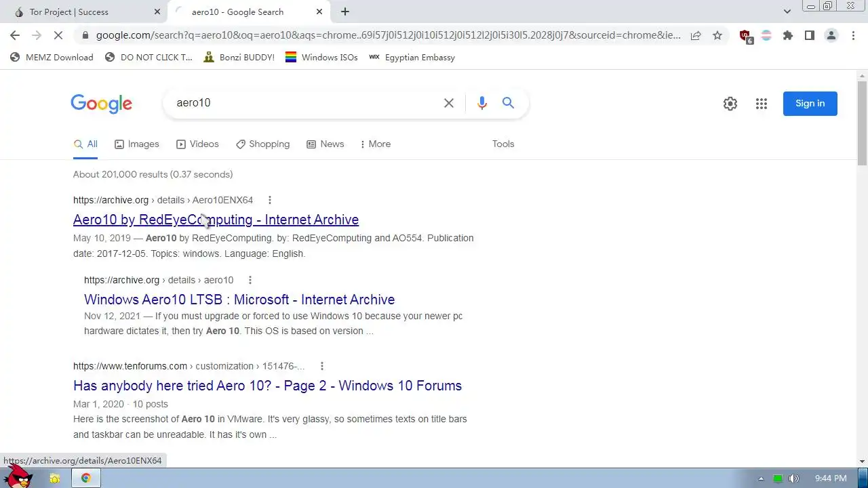Screen dimensions: 868x488
Task: Open options for tenforums result
Action: (x=322, y=366)
